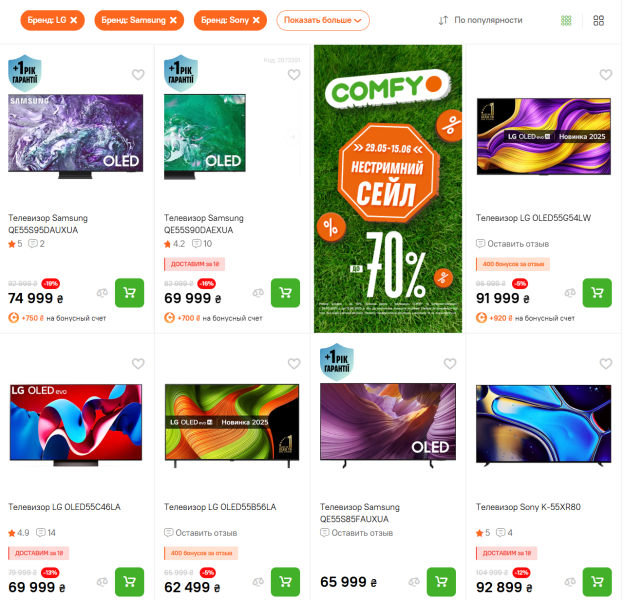Open the Comfy 70% sale banner
625x600 pixels.
388,188
